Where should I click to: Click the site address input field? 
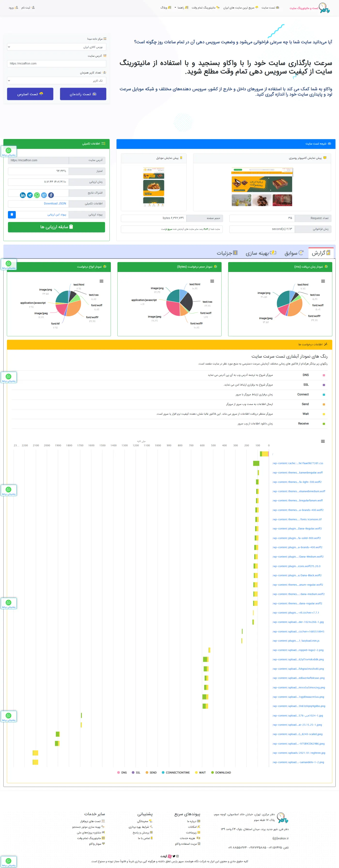[57, 63]
